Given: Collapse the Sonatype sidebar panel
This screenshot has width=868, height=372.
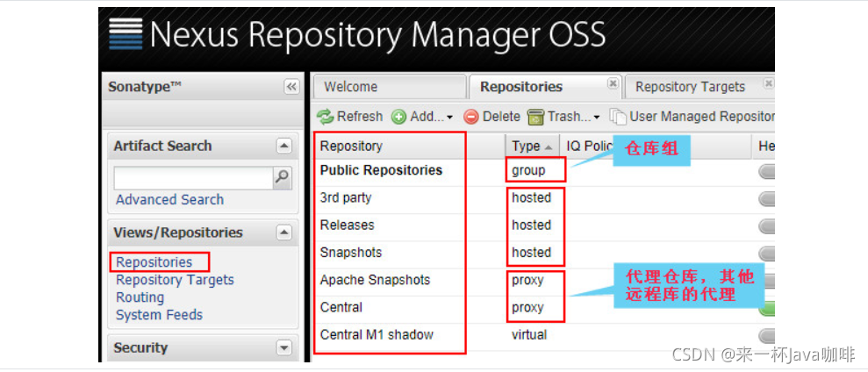Looking at the screenshot, I should click(x=291, y=87).
